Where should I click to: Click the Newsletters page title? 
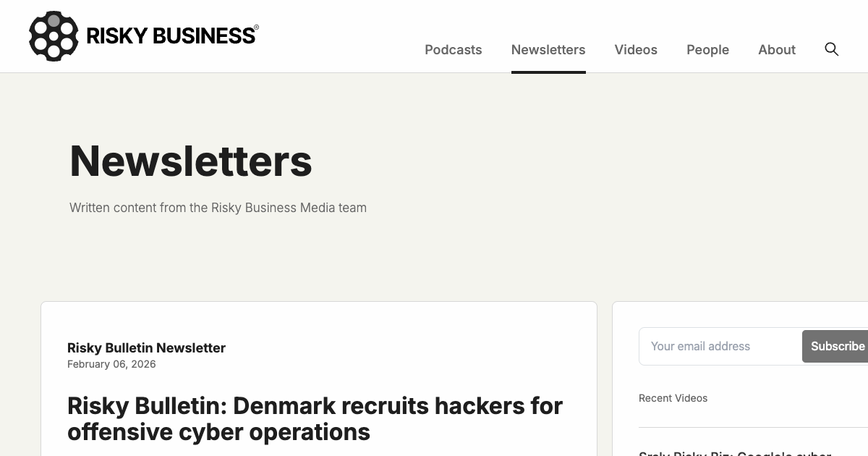(x=190, y=161)
